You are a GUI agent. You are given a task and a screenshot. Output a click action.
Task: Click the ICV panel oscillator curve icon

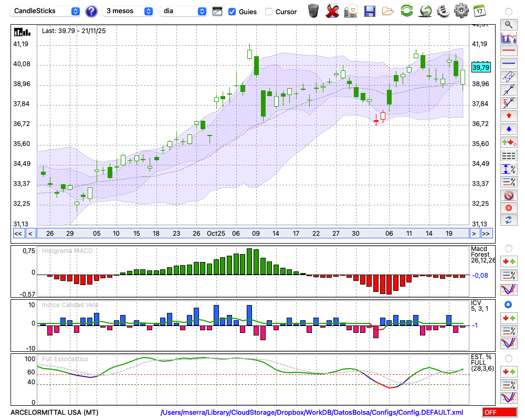(x=509, y=343)
